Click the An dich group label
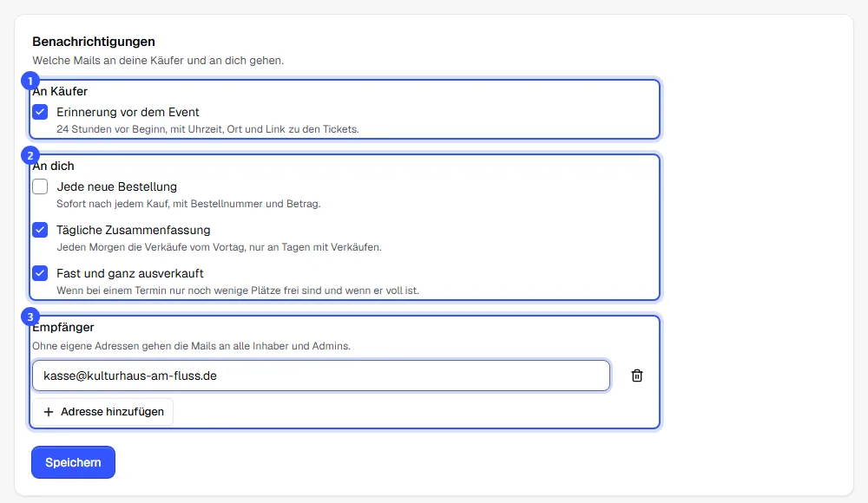The image size is (868, 503). pyautogui.click(x=53, y=166)
